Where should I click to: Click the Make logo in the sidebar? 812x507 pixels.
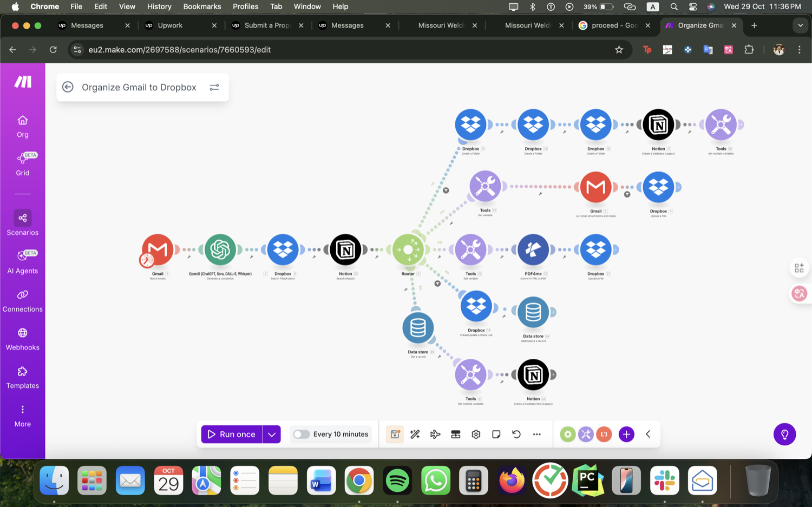click(x=23, y=82)
